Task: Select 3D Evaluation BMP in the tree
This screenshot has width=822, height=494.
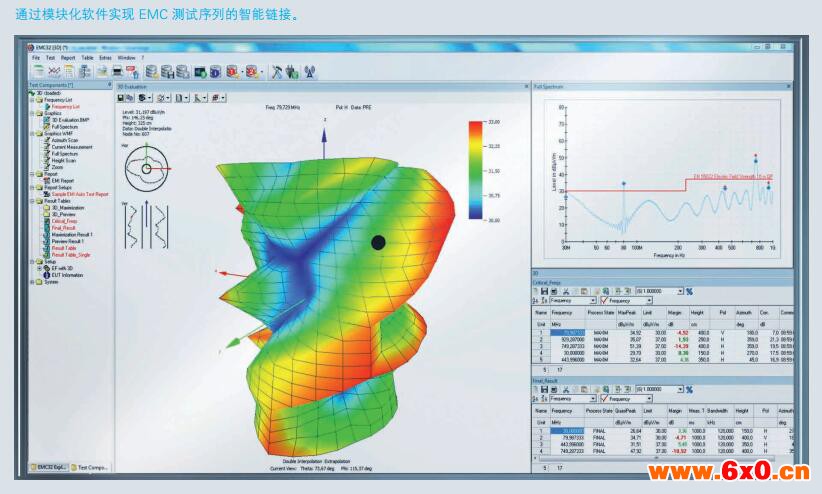Action: (x=70, y=120)
